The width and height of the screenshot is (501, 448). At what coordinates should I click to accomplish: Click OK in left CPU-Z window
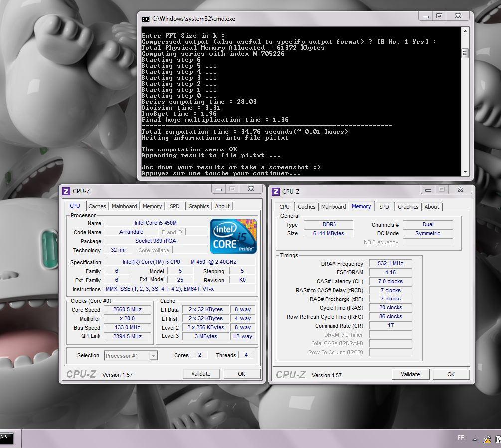coord(242,374)
